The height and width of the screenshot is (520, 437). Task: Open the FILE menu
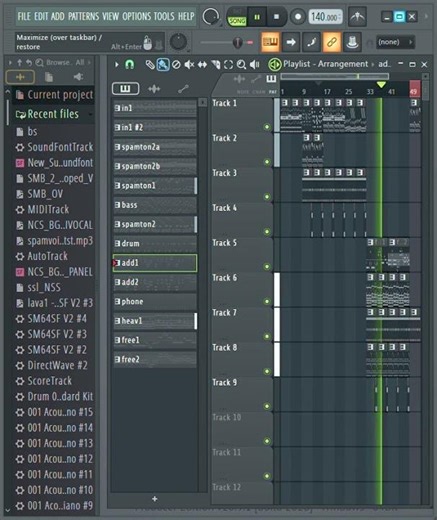[24, 16]
